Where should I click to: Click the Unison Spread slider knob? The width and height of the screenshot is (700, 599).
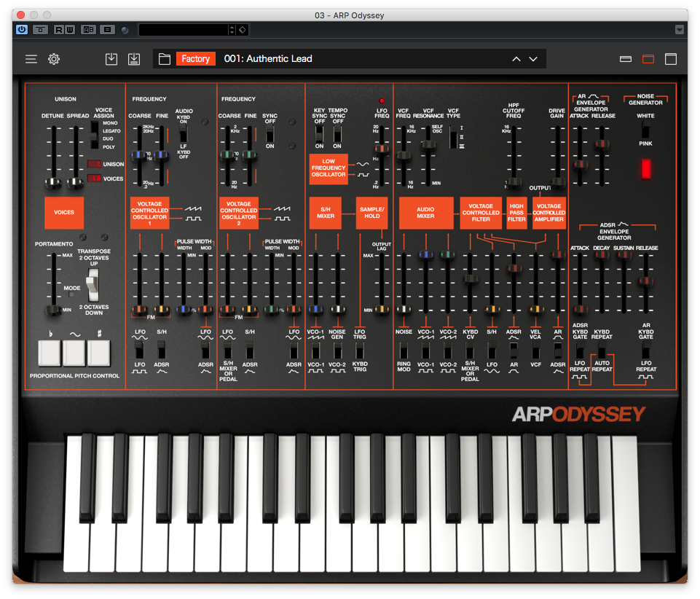click(76, 183)
